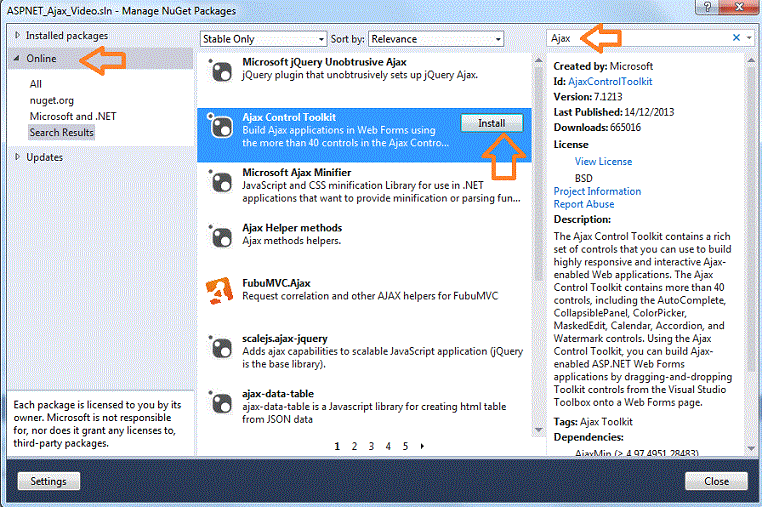Viewport: 762px width, 507px height.
Task: Select the ajax-data-table title
Action: tap(278, 394)
